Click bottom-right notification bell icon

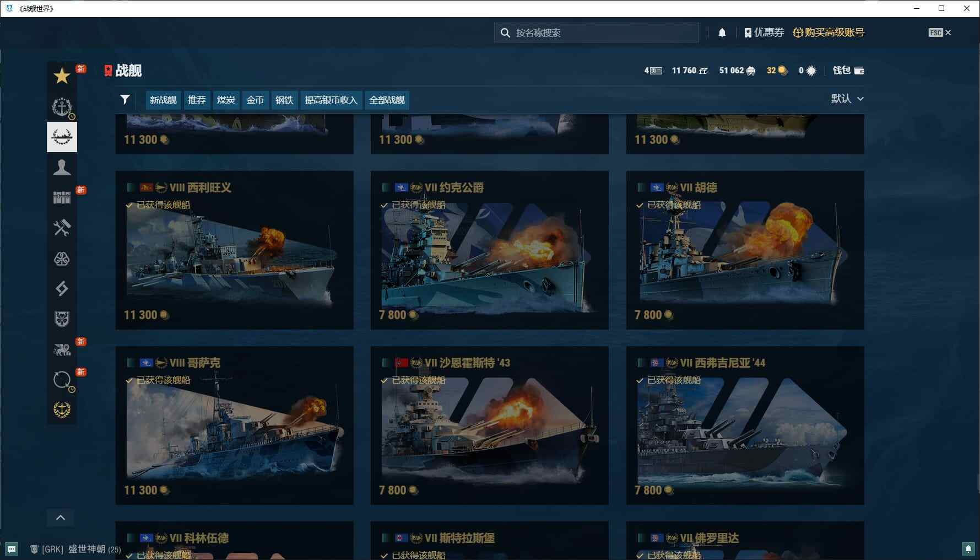click(968, 548)
